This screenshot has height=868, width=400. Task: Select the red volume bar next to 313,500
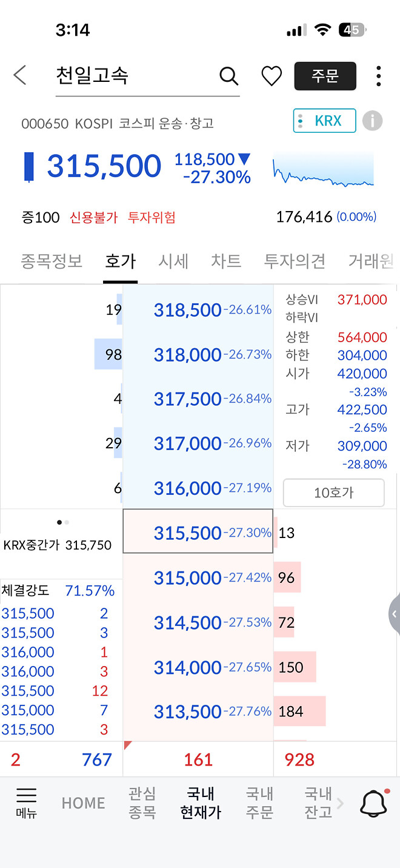click(300, 711)
